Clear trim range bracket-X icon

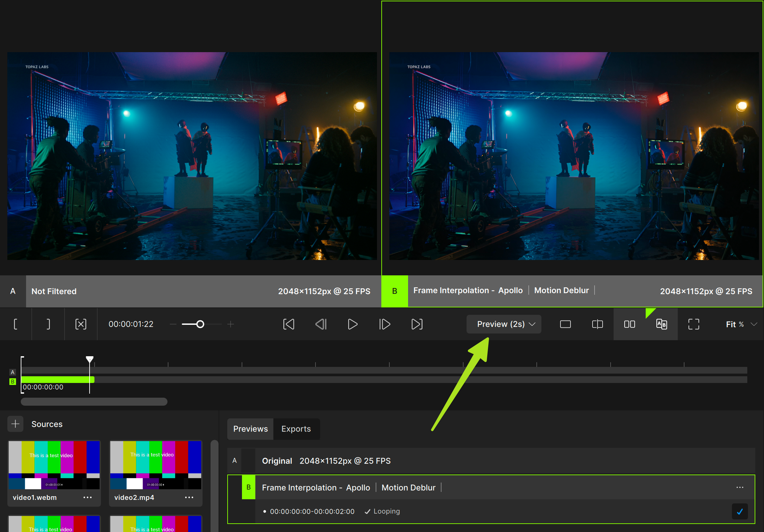(x=81, y=324)
